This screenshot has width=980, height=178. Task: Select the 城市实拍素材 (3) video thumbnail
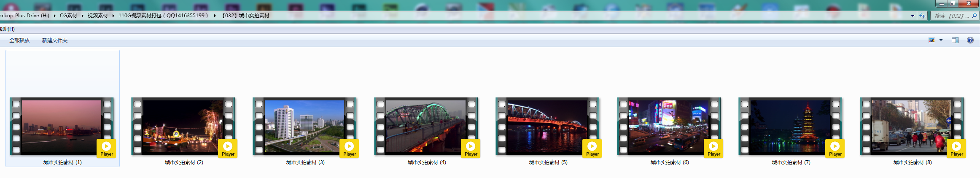304,127
